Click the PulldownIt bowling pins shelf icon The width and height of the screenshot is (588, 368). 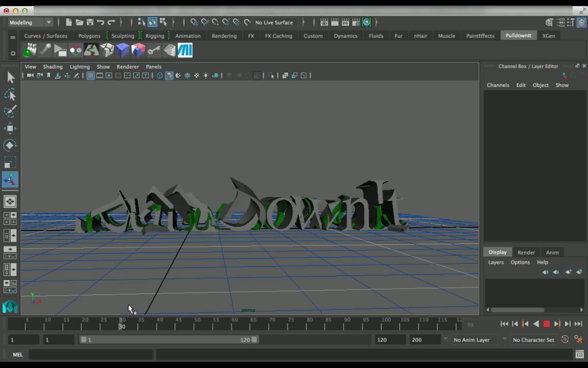point(30,50)
